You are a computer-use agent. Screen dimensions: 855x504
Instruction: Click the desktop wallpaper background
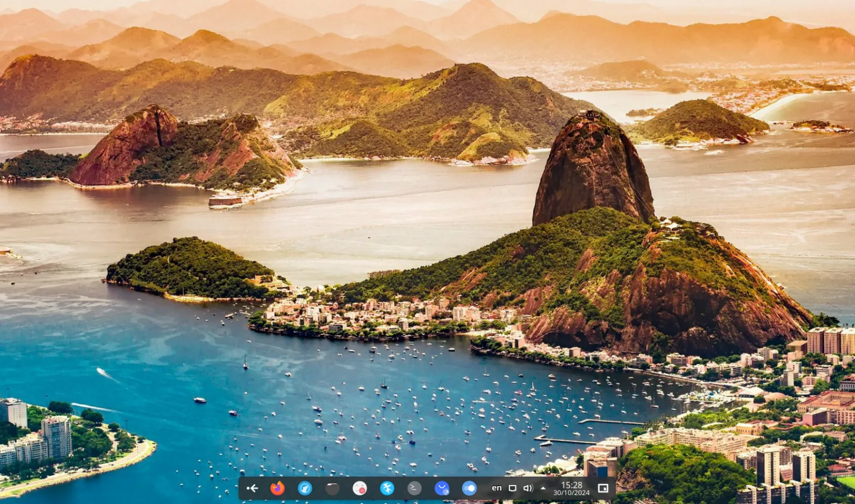(x=390, y=223)
